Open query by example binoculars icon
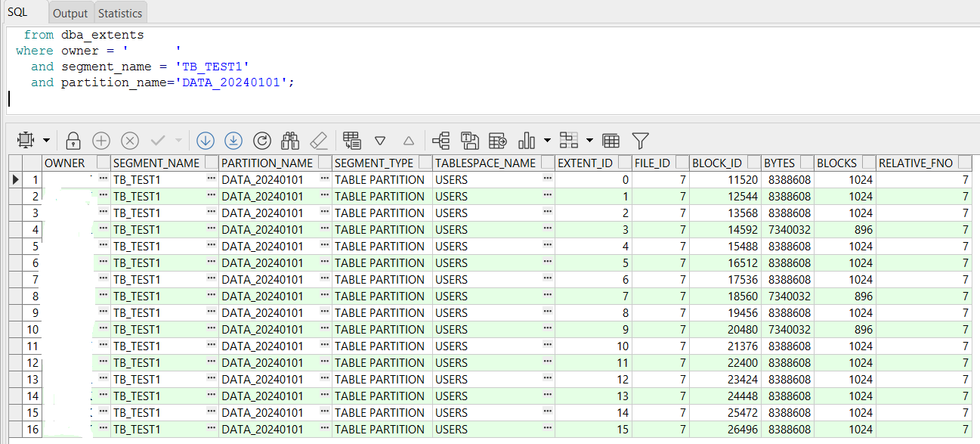The image size is (980, 444). pyautogui.click(x=290, y=140)
